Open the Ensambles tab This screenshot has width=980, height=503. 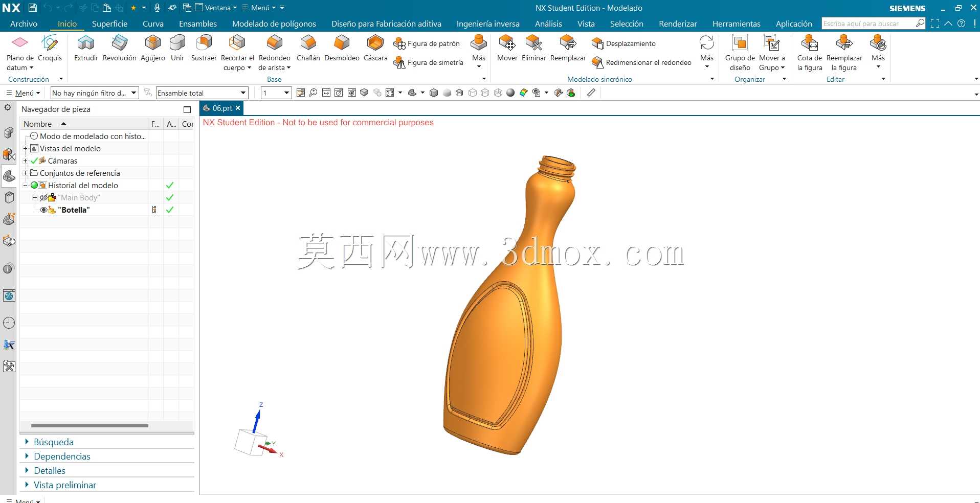tap(197, 24)
